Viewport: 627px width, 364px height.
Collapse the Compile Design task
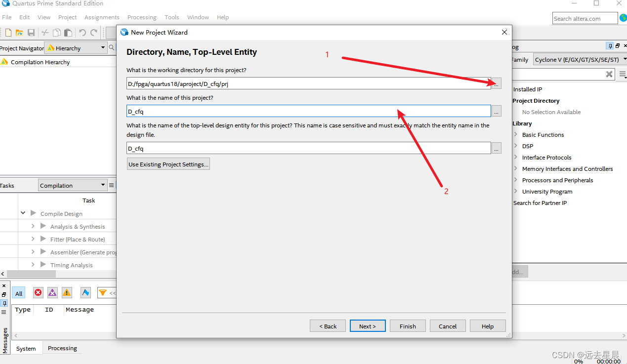23,213
